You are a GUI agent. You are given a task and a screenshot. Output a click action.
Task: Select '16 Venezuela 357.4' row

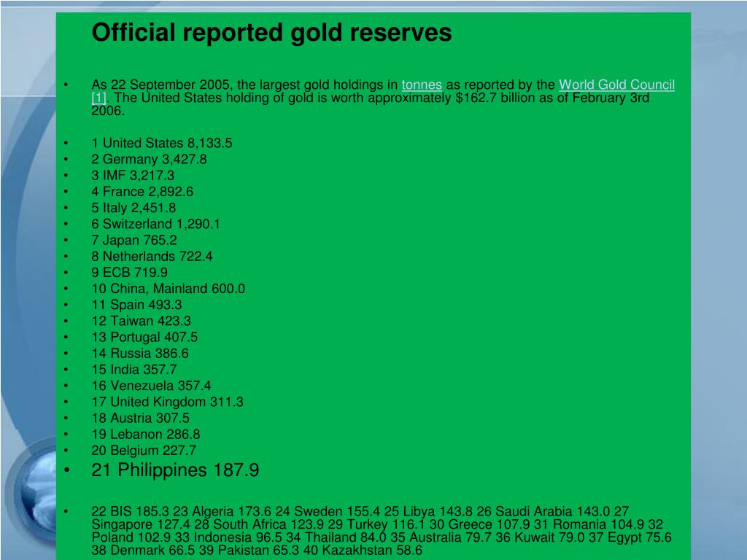(x=151, y=386)
